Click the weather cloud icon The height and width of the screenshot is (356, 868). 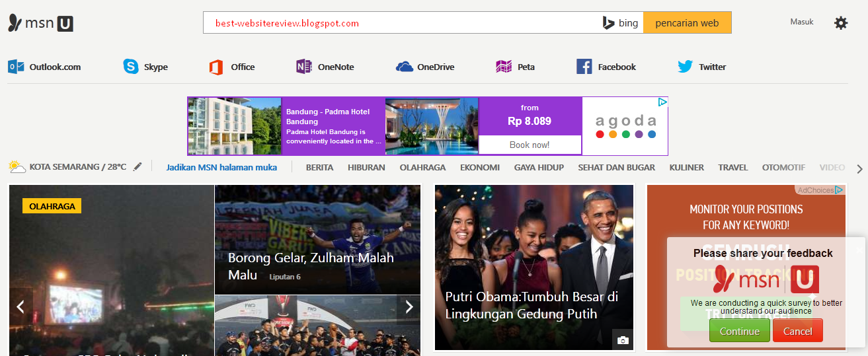coord(17,167)
